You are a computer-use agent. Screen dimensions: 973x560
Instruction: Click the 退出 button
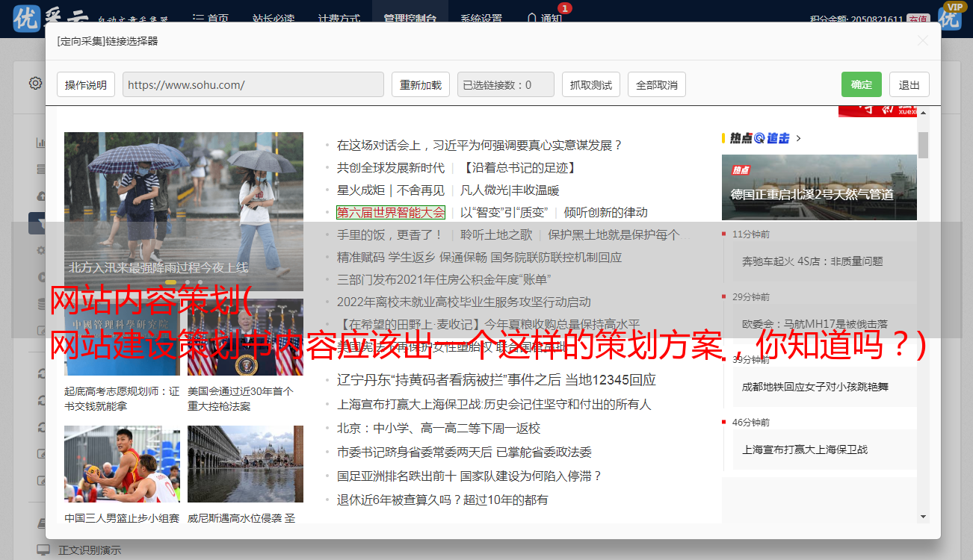click(909, 85)
